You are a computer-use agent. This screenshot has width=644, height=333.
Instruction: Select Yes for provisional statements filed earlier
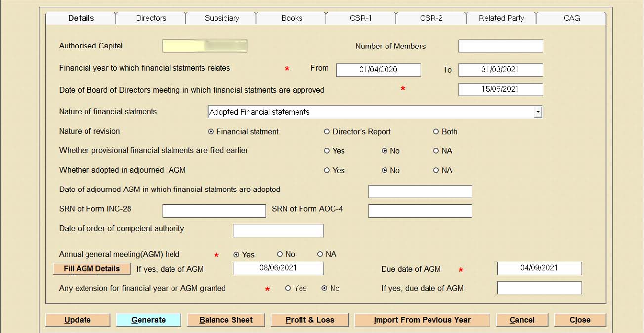327,151
